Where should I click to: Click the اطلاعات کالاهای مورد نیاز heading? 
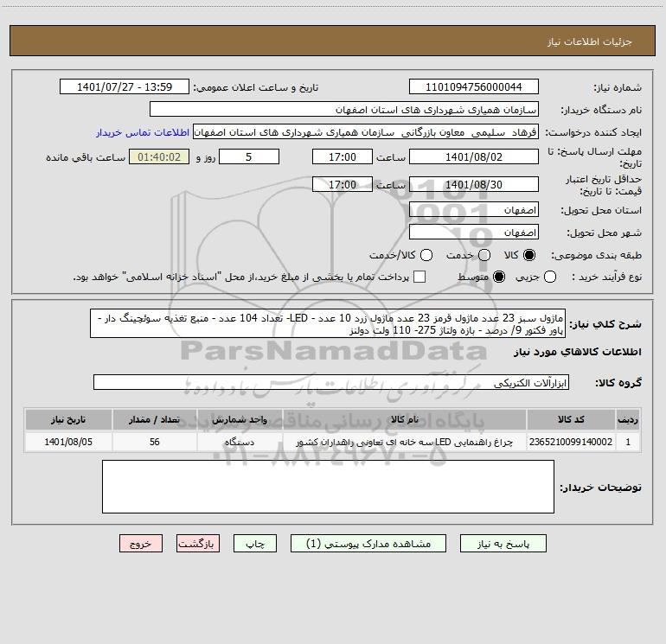577,352
